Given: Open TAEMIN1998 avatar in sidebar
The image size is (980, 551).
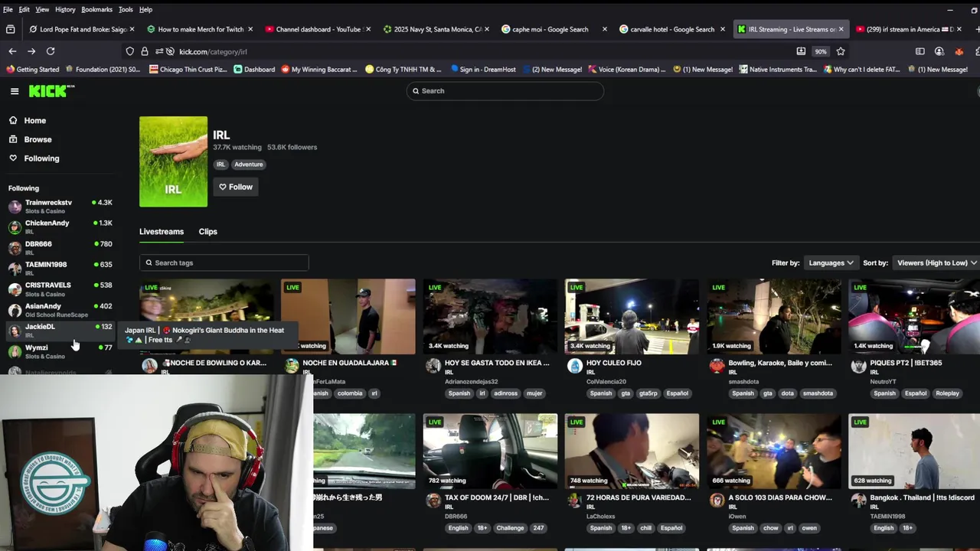Looking at the screenshot, I should pyautogui.click(x=15, y=269).
